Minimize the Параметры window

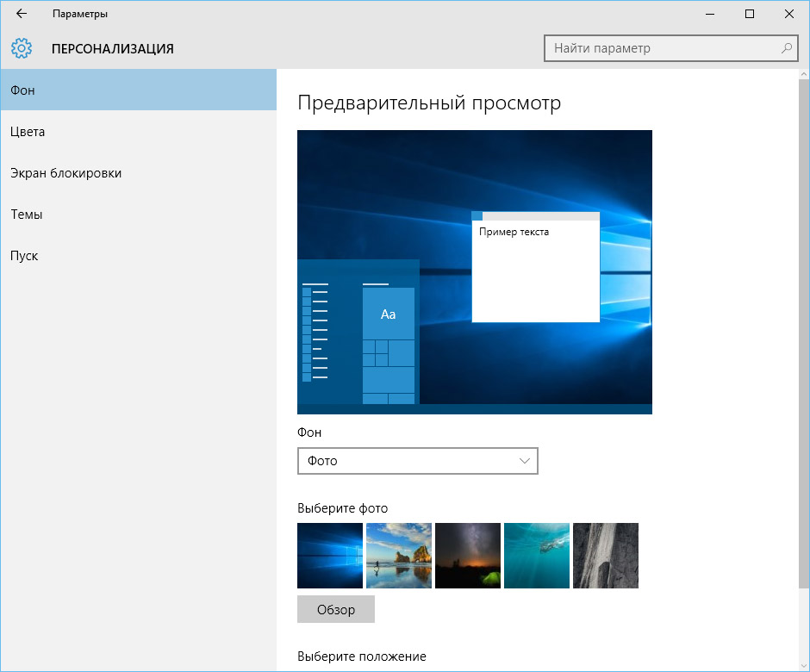(710, 14)
